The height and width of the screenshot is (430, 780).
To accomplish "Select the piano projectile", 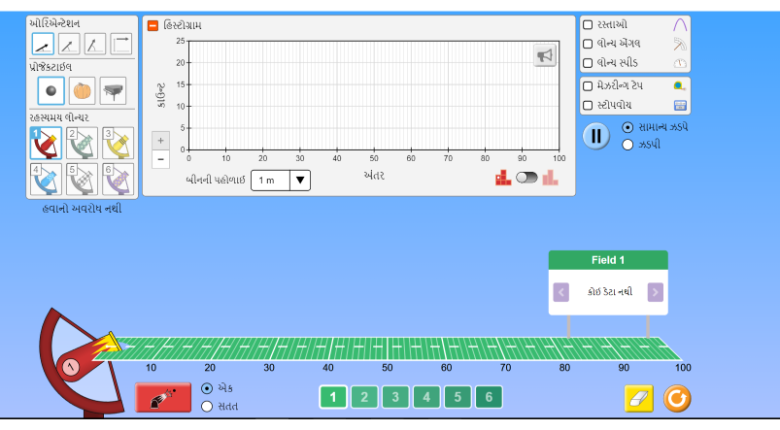I will click(x=113, y=90).
